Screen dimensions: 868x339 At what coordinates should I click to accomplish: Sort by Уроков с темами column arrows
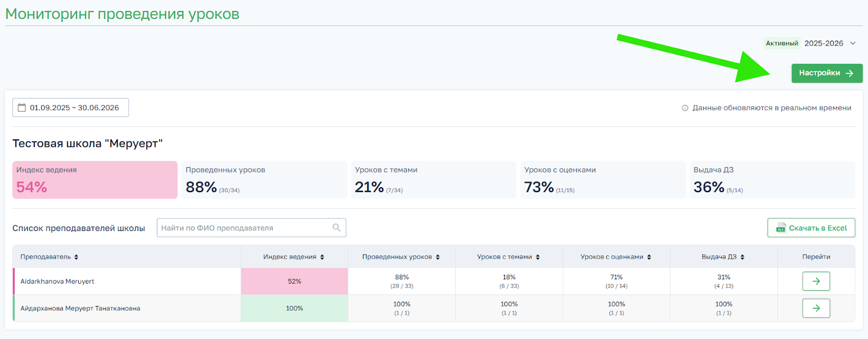(x=538, y=257)
